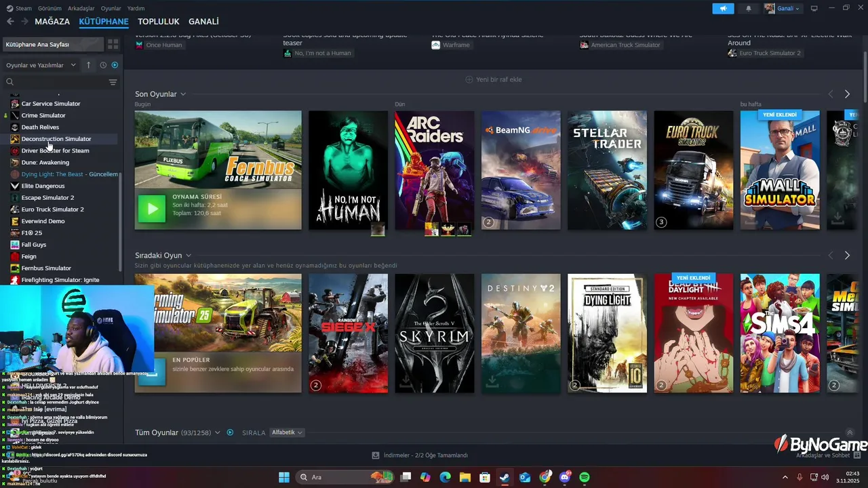Viewport: 868px width, 488px height.
Task: Show next games in Son Oyunlar shelf
Action: point(847,94)
